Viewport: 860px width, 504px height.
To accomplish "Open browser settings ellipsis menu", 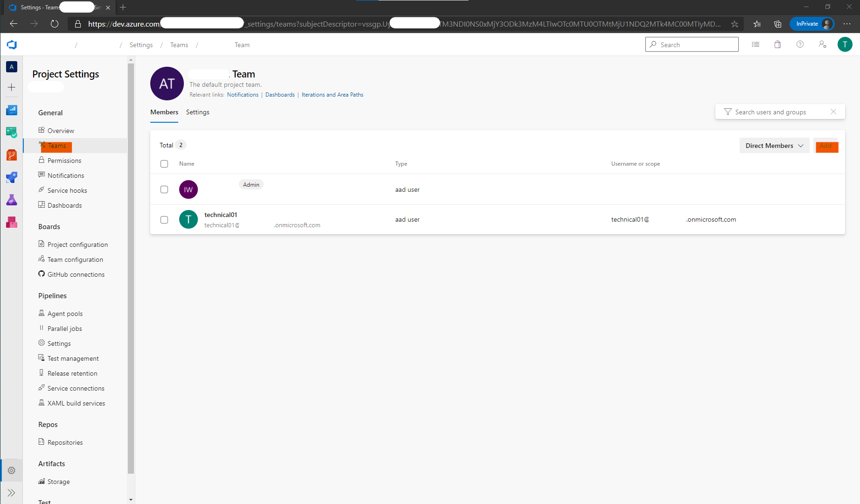I will [x=847, y=24].
